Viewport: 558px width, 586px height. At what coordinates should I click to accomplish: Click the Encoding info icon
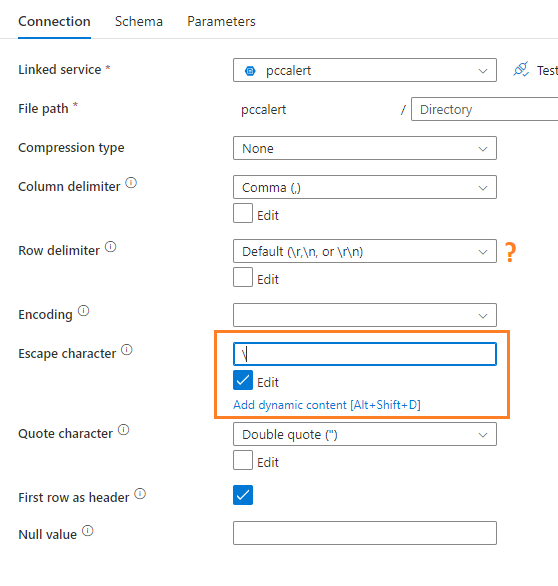[83, 311]
